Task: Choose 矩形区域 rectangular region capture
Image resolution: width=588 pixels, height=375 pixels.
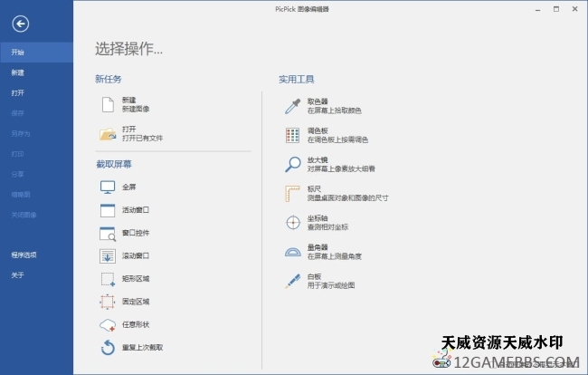Action: coord(107,278)
